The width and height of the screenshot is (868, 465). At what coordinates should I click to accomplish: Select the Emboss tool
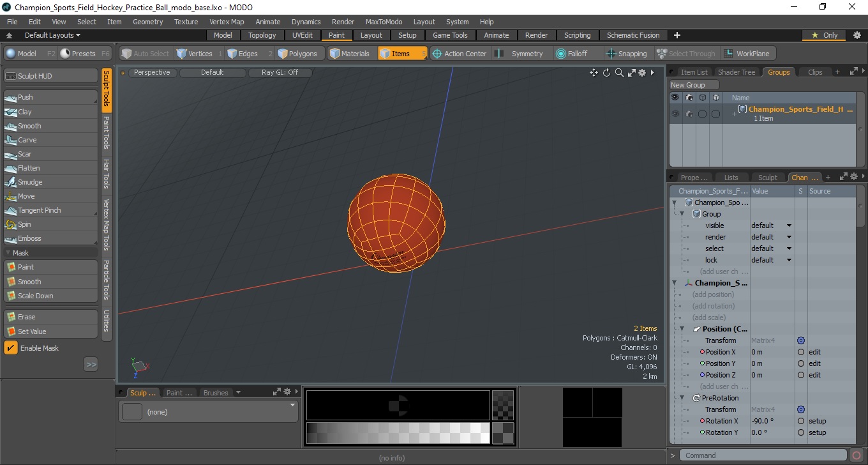51,238
